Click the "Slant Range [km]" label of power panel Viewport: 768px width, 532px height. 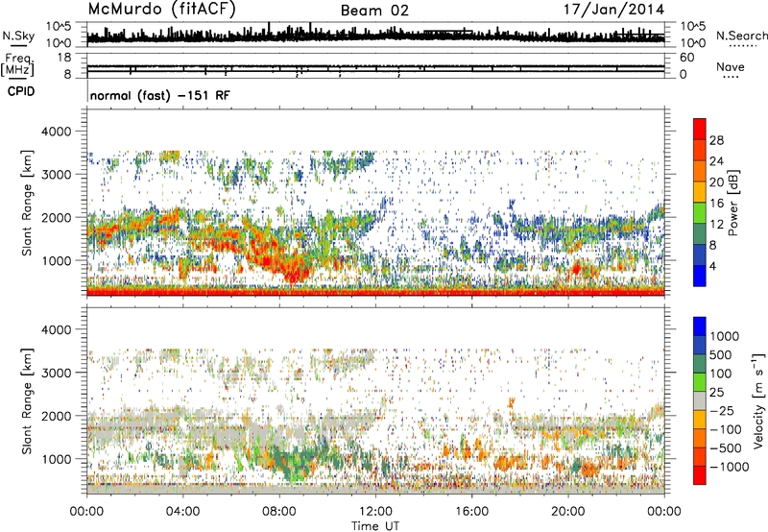(27, 203)
